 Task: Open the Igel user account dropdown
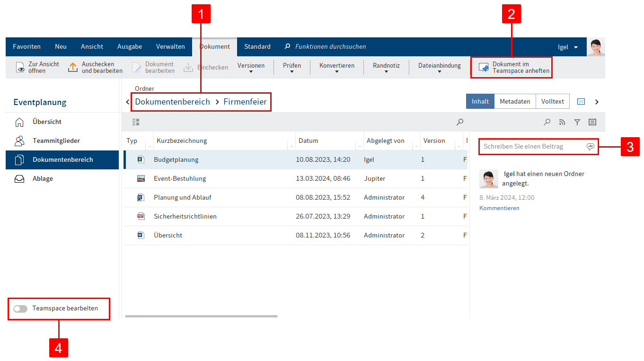pyautogui.click(x=568, y=47)
